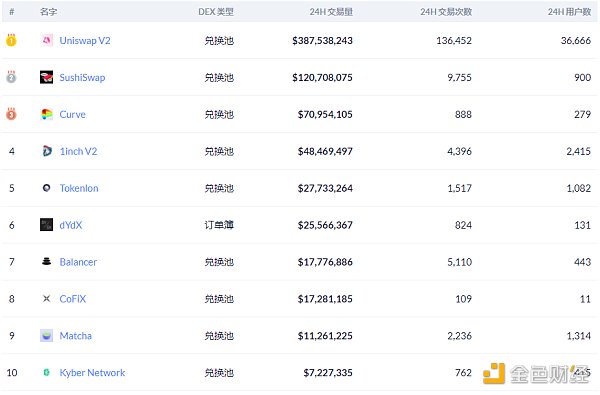Click the Balancer stacked logo icon
The width and height of the screenshot is (600, 395).
tap(47, 261)
